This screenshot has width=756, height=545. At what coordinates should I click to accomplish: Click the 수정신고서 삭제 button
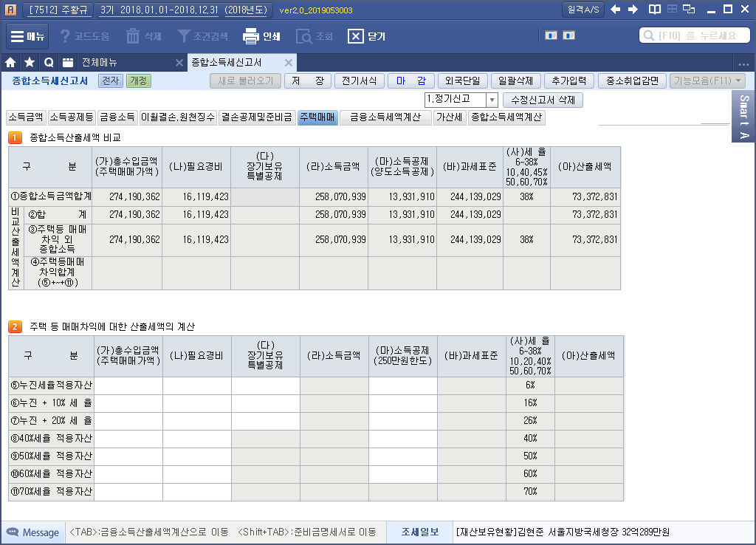543,100
